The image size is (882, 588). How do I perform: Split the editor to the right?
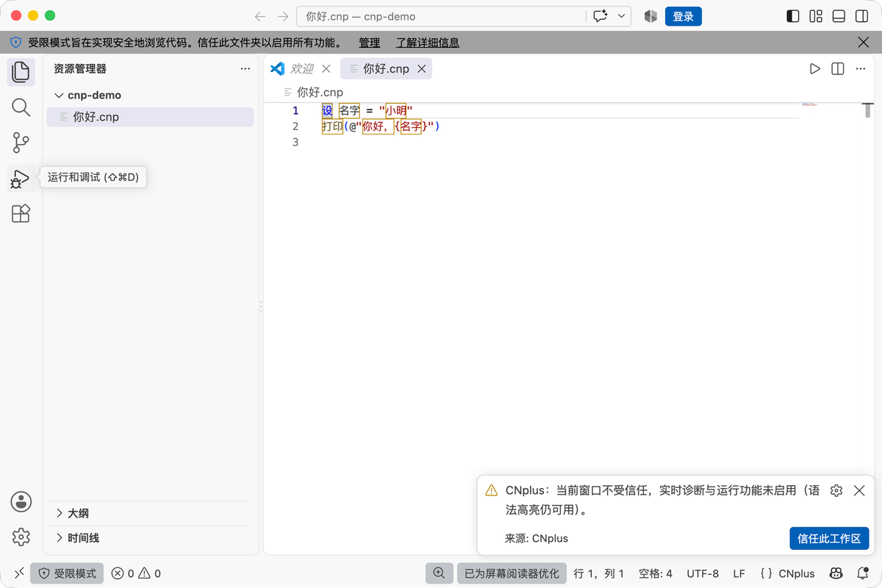pyautogui.click(x=837, y=68)
